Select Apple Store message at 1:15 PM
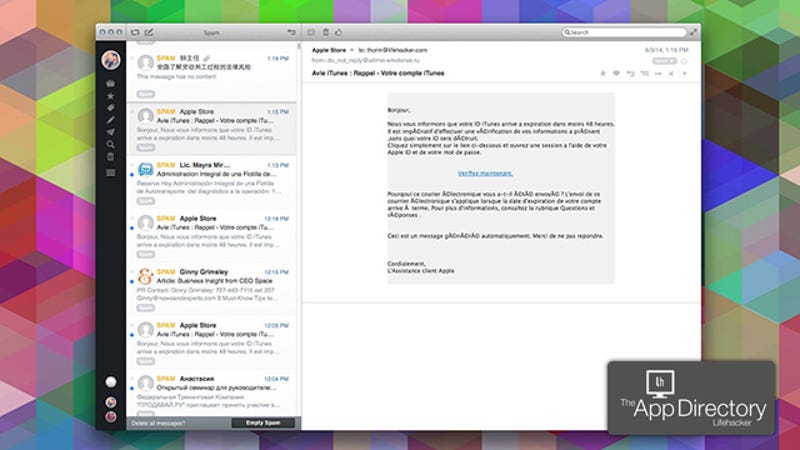The height and width of the screenshot is (450, 800). [x=212, y=129]
